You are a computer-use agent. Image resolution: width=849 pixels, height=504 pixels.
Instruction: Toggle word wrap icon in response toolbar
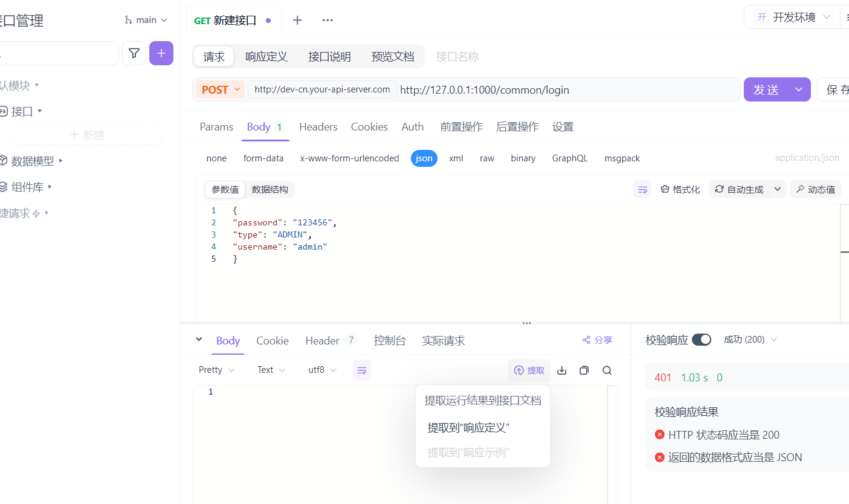pyautogui.click(x=362, y=370)
